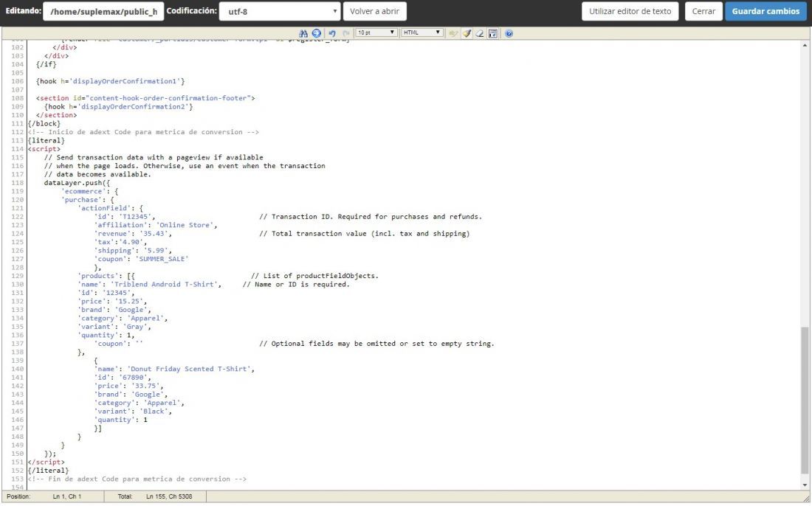812x506 pixels.
Task: Save with the Guardar cambios button
Action: tap(765, 11)
